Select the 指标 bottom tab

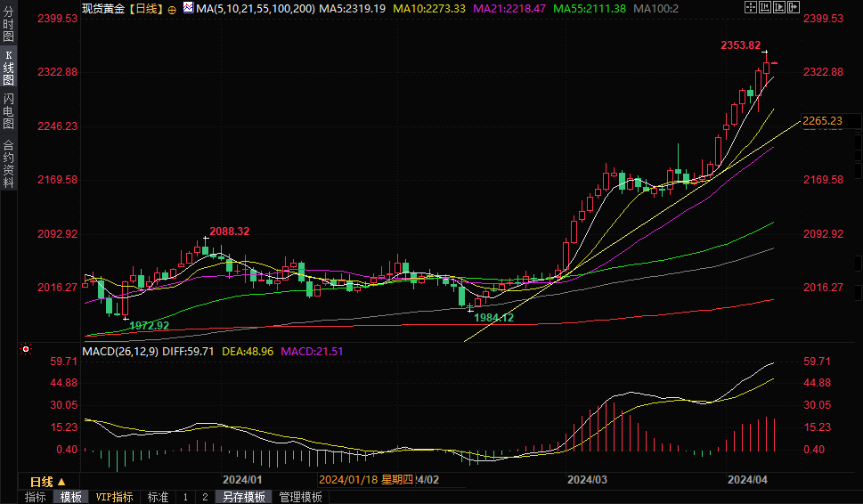click(36, 497)
